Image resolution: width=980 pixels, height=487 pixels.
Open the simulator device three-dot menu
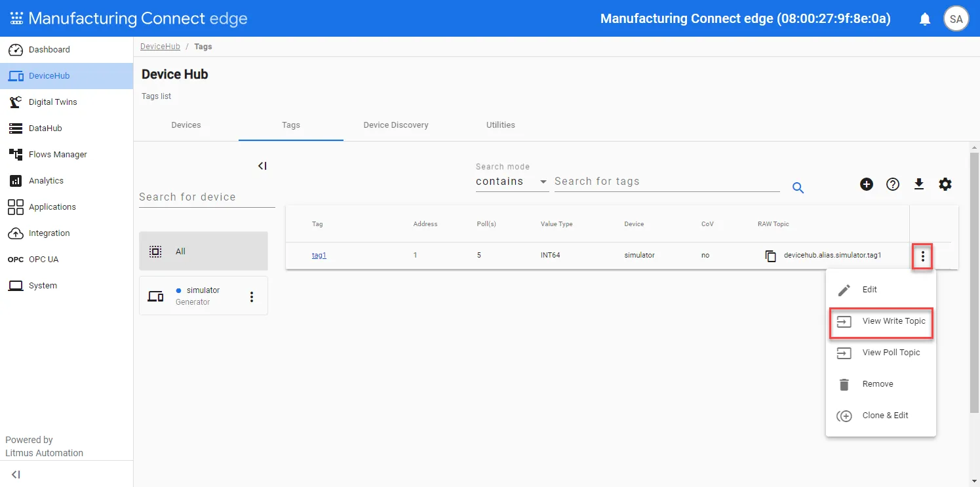pos(251,297)
